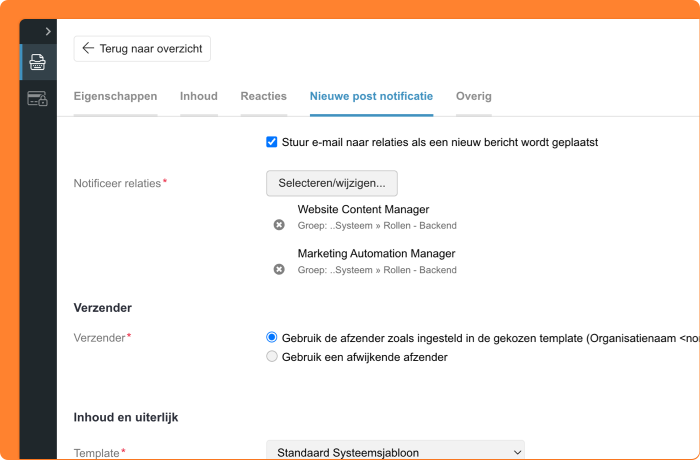The image size is (700, 460).
Task: Click Groep text under Website Content Manager
Action: coord(377,226)
